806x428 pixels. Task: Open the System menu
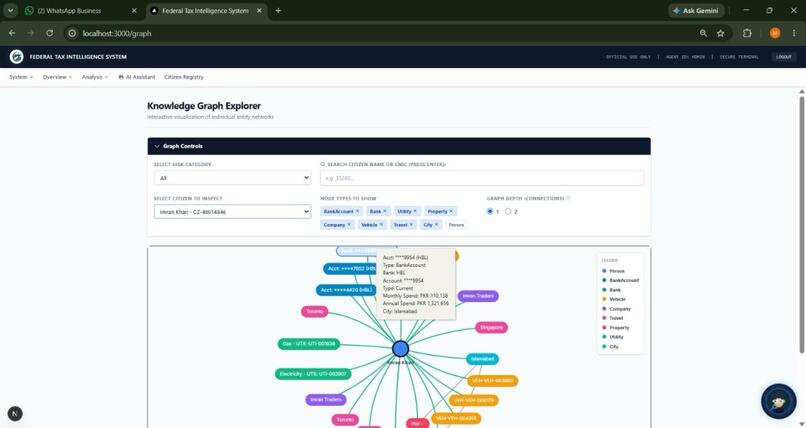tap(21, 77)
